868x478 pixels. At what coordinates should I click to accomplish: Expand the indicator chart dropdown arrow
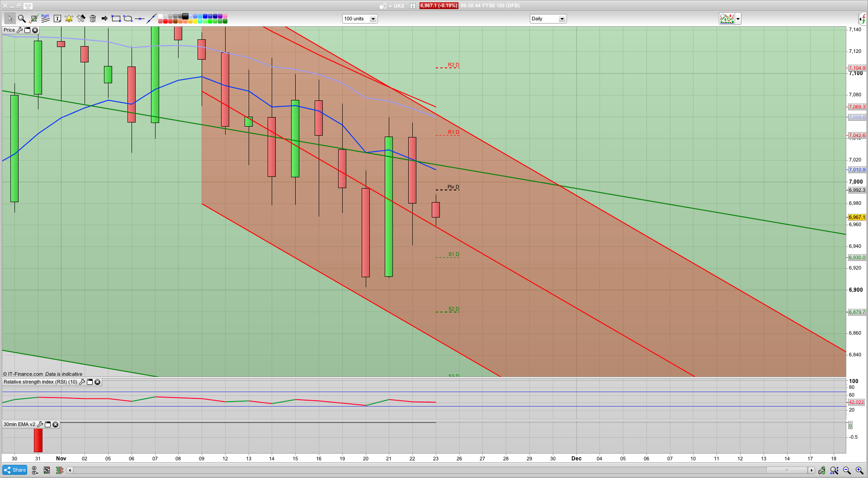[738, 19]
